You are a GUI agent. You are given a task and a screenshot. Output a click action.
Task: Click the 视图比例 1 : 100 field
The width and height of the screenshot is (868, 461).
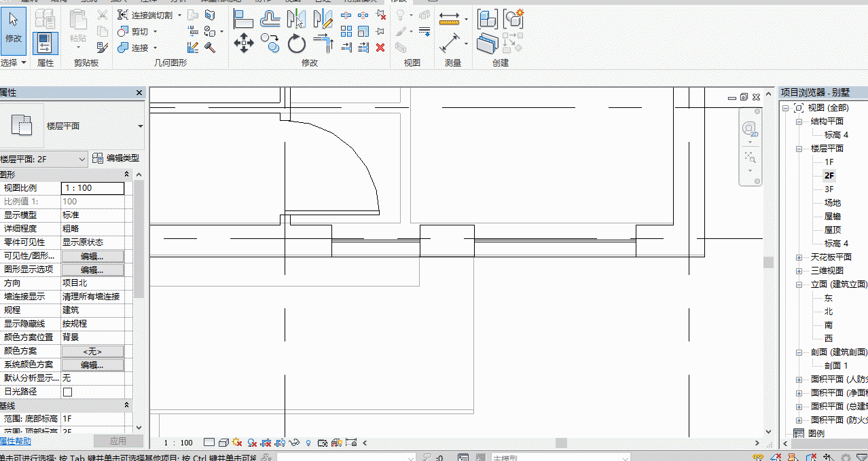tap(93, 188)
